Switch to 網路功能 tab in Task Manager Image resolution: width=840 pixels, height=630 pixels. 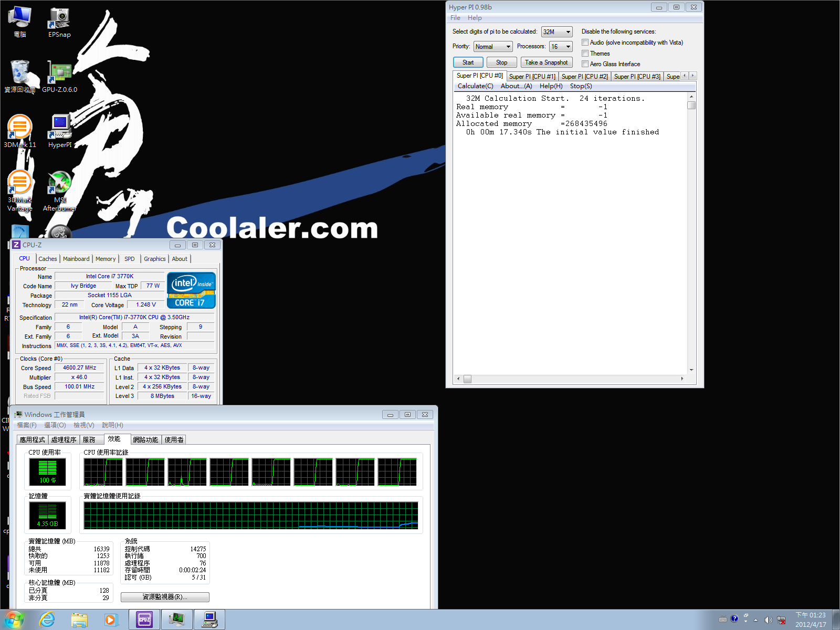click(145, 440)
